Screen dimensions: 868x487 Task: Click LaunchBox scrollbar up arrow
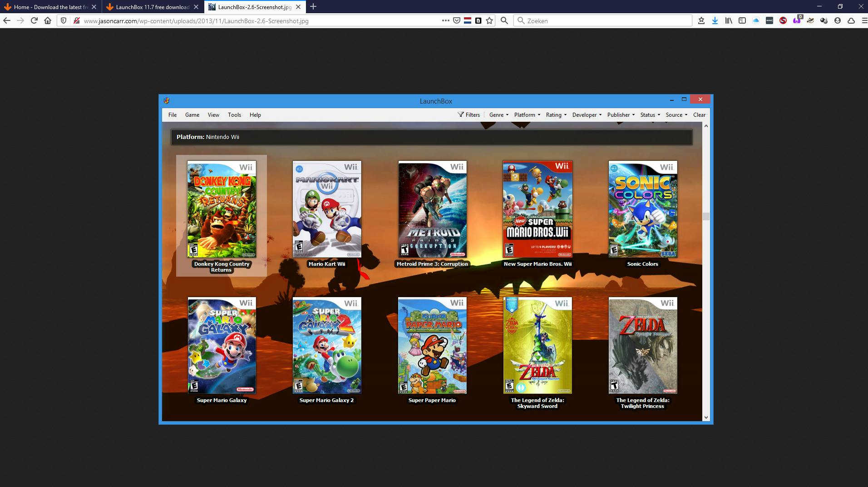(x=706, y=126)
